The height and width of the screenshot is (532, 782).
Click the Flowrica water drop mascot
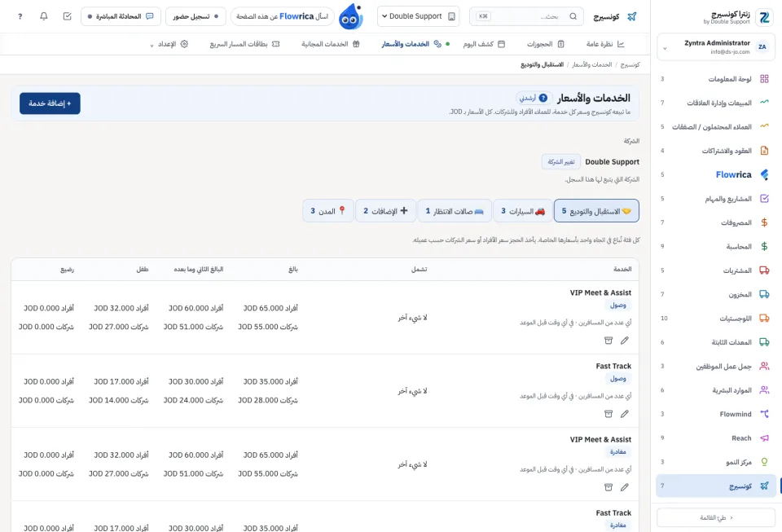350,16
